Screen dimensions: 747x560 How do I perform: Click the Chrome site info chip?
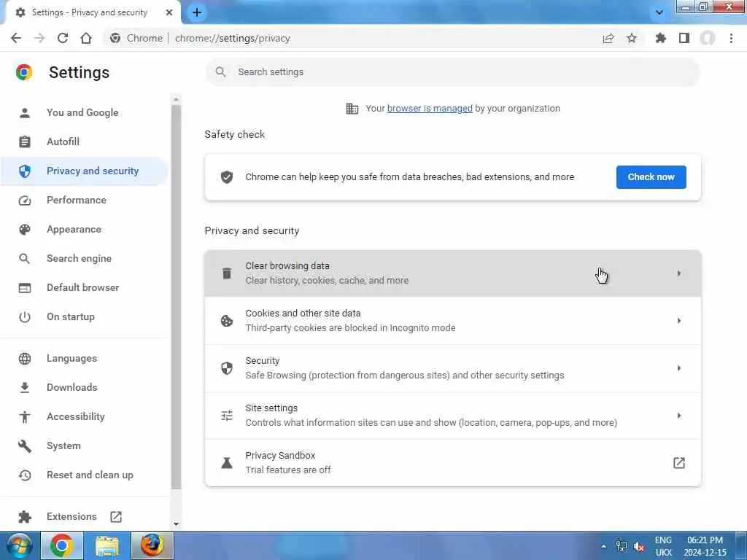coord(136,38)
